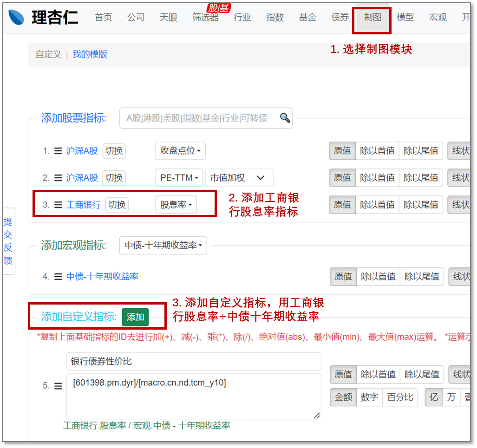Screen dimensions: 477x448
Task: Click 切换 button in row 2 沪深A股
Action: coord(114,178)
